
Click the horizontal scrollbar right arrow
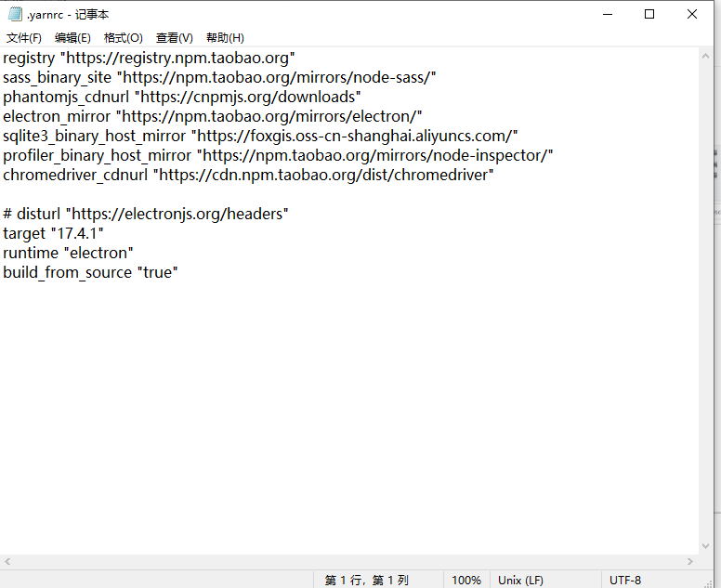[x=690, y=562]
